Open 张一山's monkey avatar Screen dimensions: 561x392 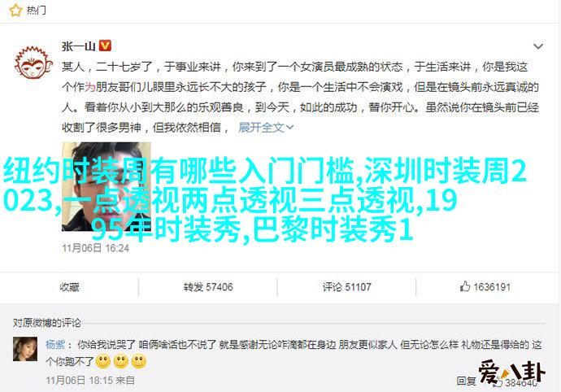pos(33,62)
